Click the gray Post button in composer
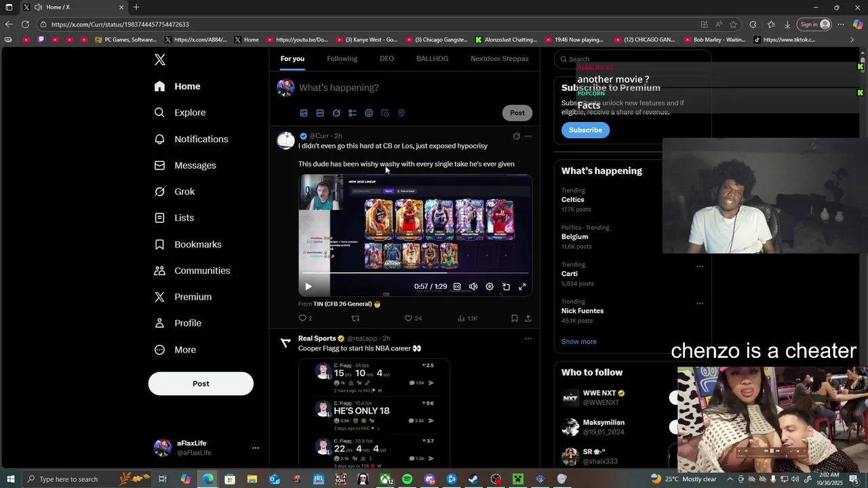Viewport: 868px width, 488px height. click(517, 113)
